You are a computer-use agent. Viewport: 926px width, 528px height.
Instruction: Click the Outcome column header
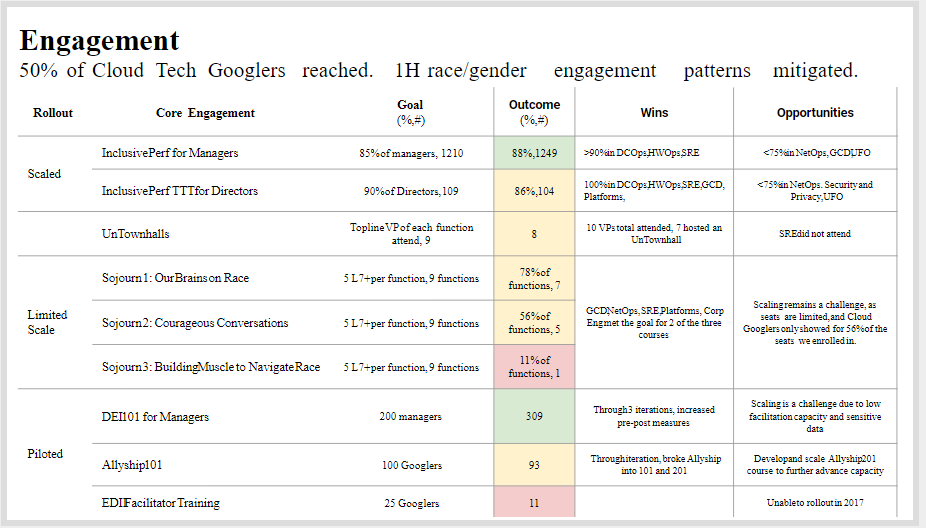(534, 111)
